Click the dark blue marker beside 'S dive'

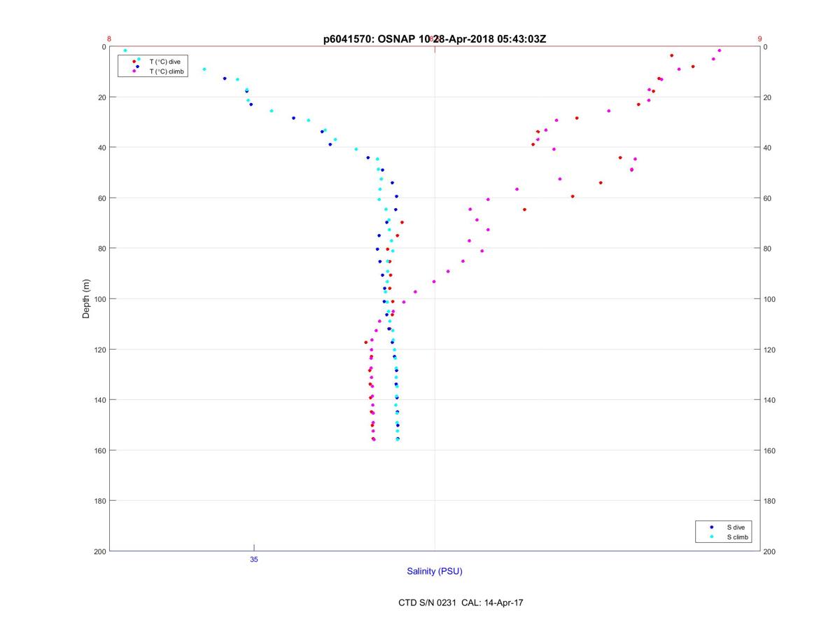(x=712, y=527)
